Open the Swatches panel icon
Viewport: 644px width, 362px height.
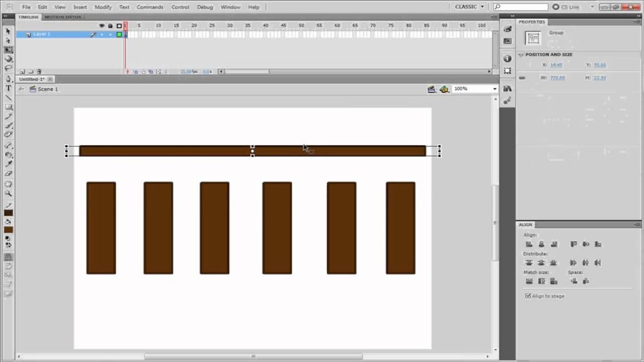pyautogui.click(x=508, y=41)
